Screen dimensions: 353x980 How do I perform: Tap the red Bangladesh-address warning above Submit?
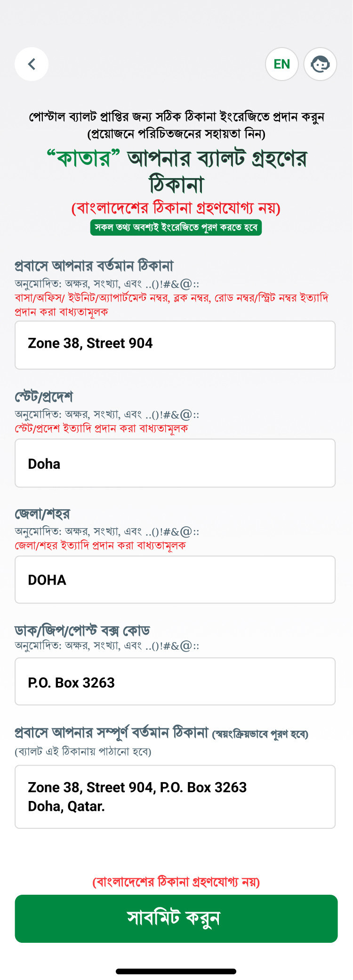click(176, 882)
